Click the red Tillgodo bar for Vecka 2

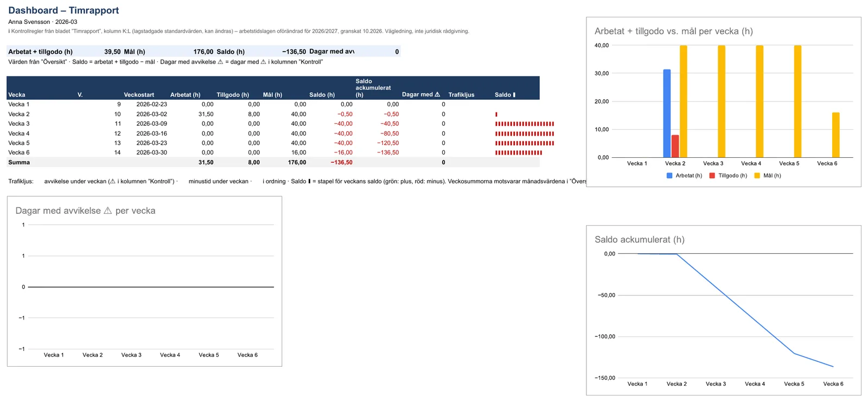tap(675, 146)
